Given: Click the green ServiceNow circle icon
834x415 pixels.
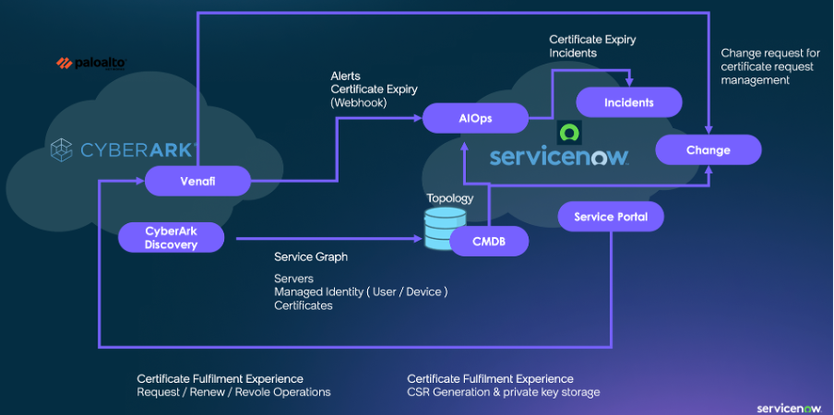Looking at the screenshot, I should [x=569, y=132].
